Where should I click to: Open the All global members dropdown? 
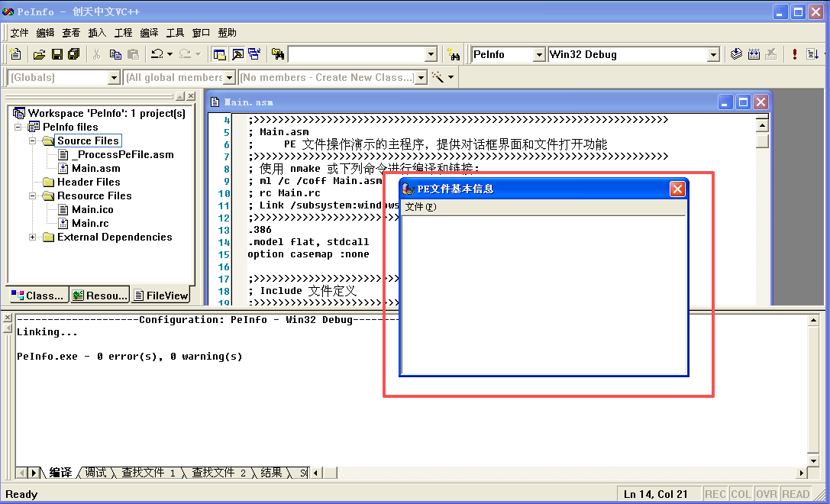[x=229, y=78]
